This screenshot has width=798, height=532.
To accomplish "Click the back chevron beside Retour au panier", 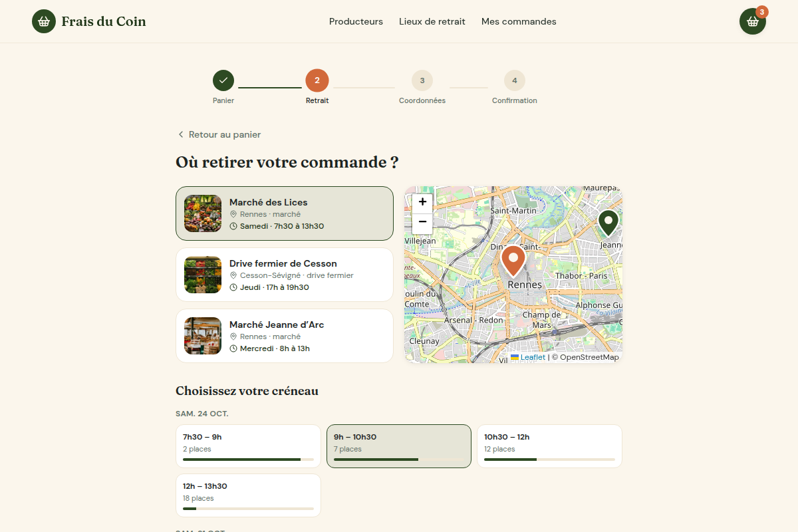I will click(181, 134).
